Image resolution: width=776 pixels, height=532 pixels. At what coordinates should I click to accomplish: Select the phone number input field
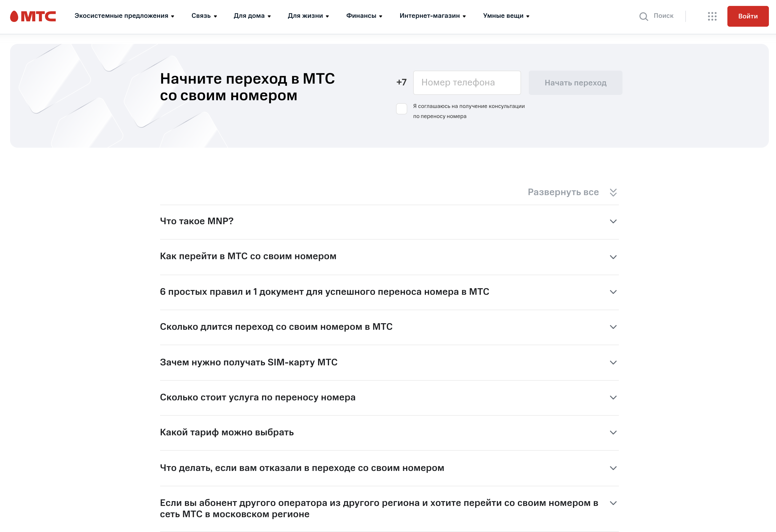point(467,82)
